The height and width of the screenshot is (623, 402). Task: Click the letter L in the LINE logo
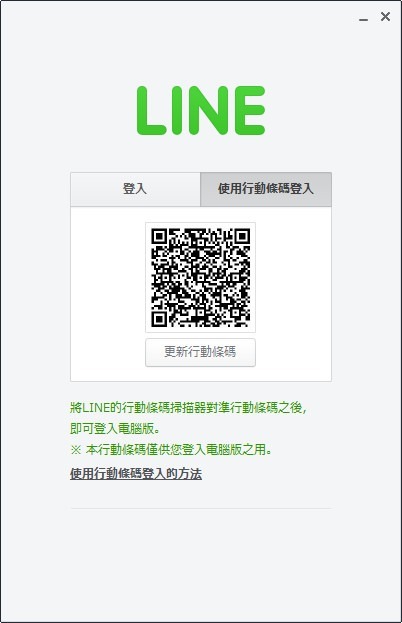pos(151,110)
